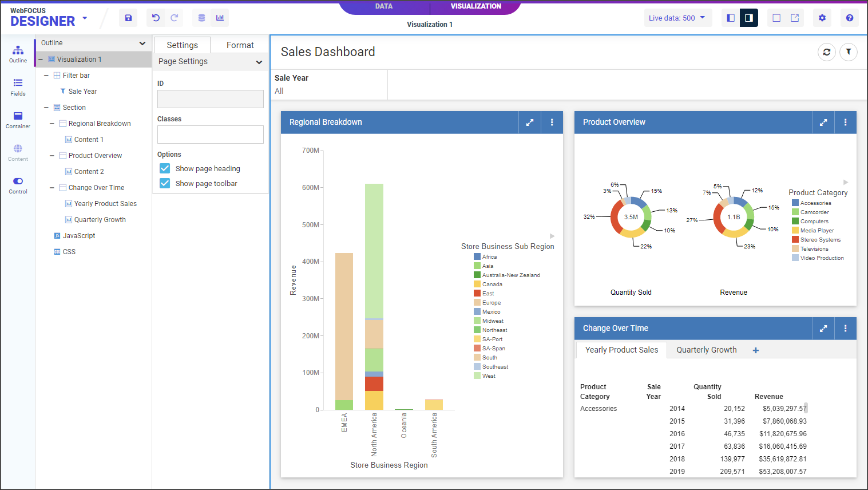Open the Live data: 500 dropdown
Image resolution: width=868 pixels, height=490 pixels.
click(x=678, y=18)
